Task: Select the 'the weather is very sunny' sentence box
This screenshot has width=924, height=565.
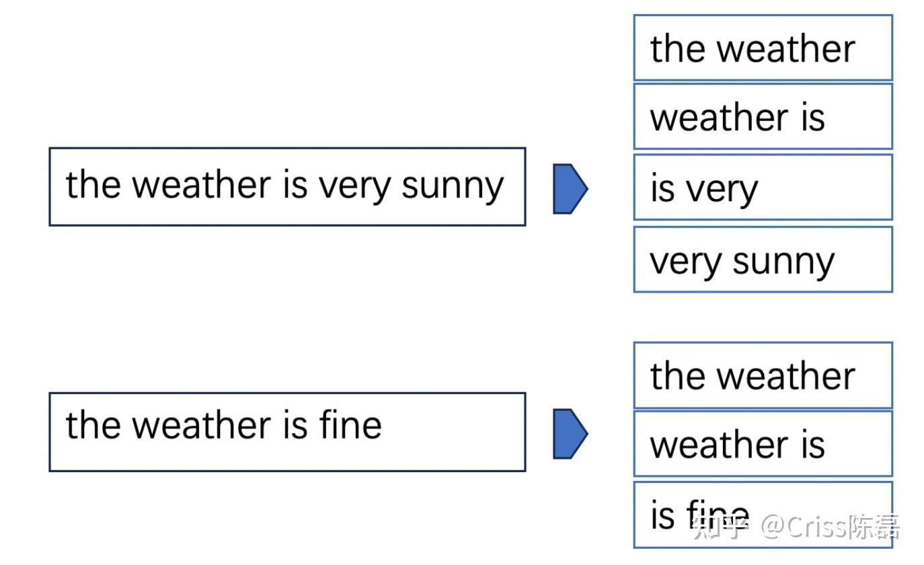Action: pyautogui.click(x=286, y=186)
